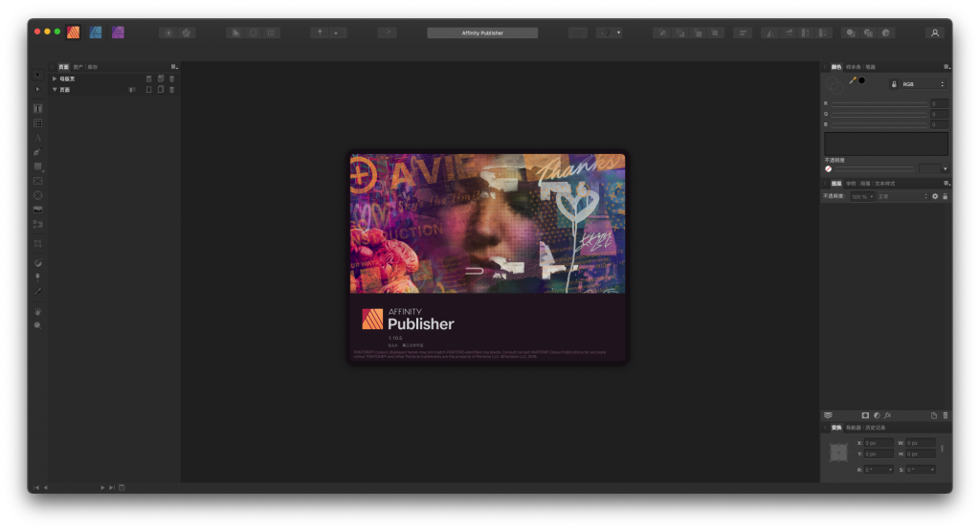Switch to the 字符 tab
This screenshot has width=980, height=530.
tap(851, 184)
